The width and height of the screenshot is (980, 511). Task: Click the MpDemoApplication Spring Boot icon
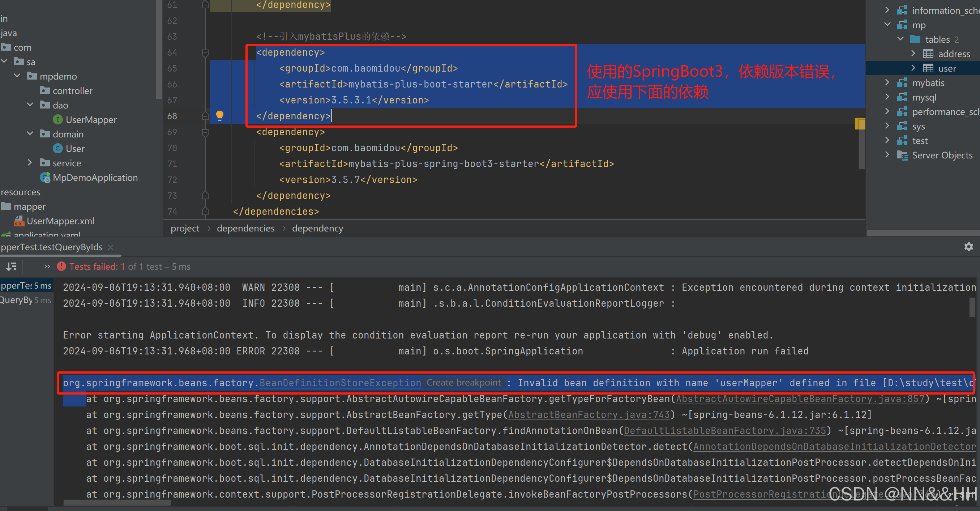click(x=45, y=177)
